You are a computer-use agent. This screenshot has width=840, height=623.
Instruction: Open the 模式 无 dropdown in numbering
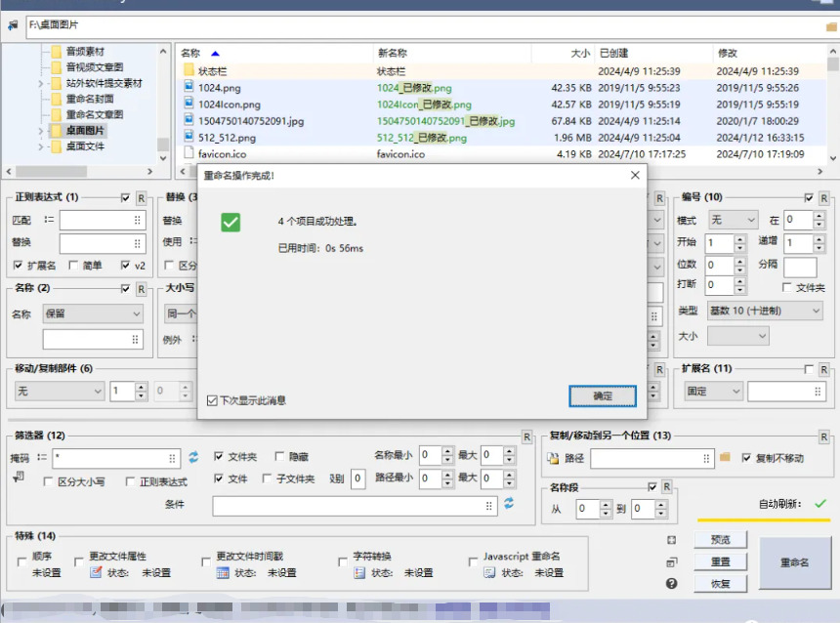733,220
